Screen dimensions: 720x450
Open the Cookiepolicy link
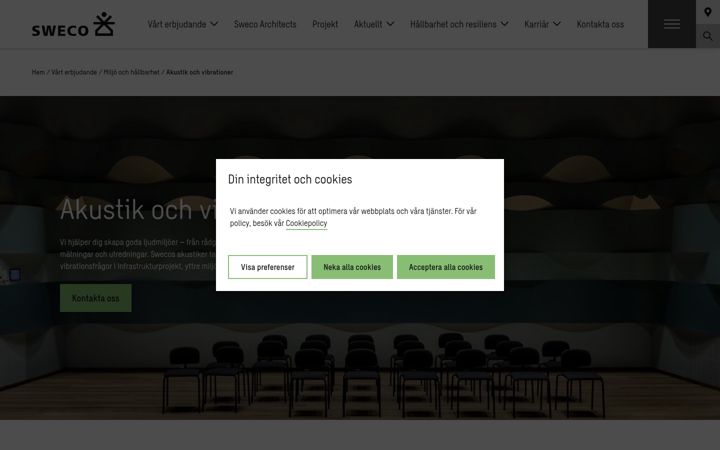306,223
